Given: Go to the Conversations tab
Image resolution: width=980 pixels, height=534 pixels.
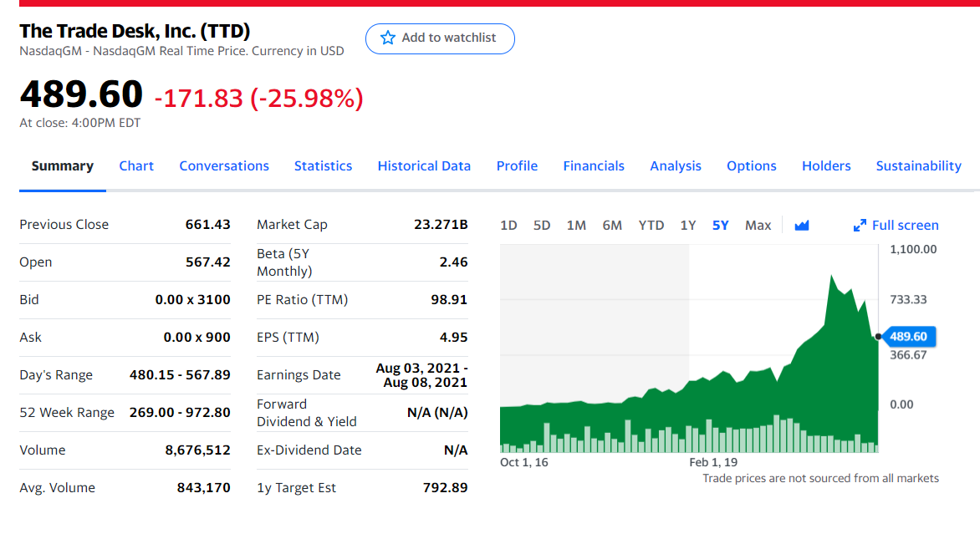Looking at the screenshot, I should (x=224, y=166).
